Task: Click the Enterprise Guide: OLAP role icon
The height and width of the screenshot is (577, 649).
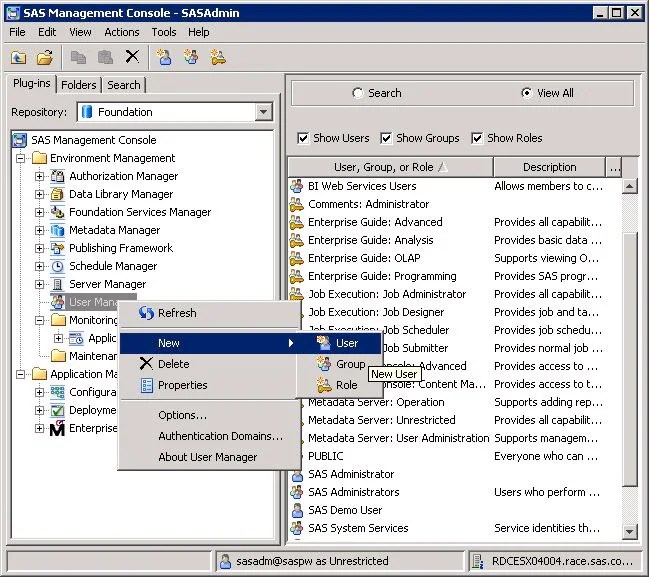Action: (296, 258)
